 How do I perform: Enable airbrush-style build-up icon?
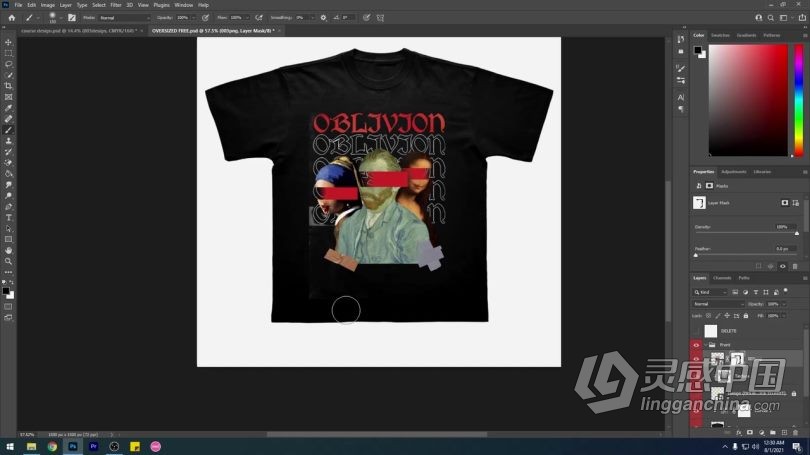pyautogui.click(x=259, y=18)
